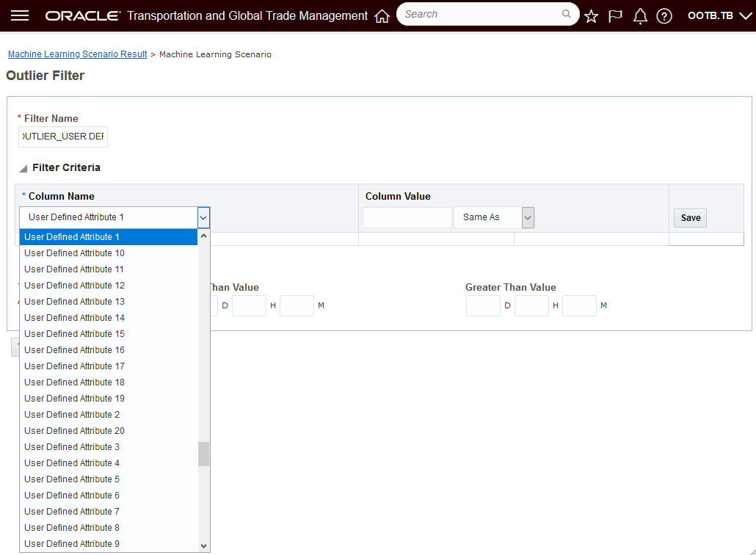Click the dropdown list scrollbar thumb
The width and height of the screenshot is (756, 555).
coord(203,454)
